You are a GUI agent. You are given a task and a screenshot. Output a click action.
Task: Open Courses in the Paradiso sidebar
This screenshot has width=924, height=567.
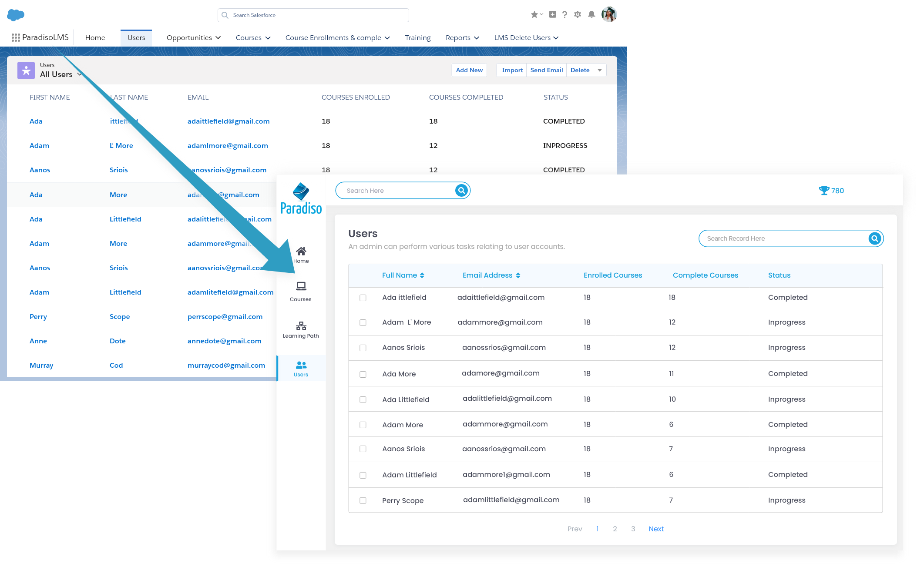click(x=301, y=291)
